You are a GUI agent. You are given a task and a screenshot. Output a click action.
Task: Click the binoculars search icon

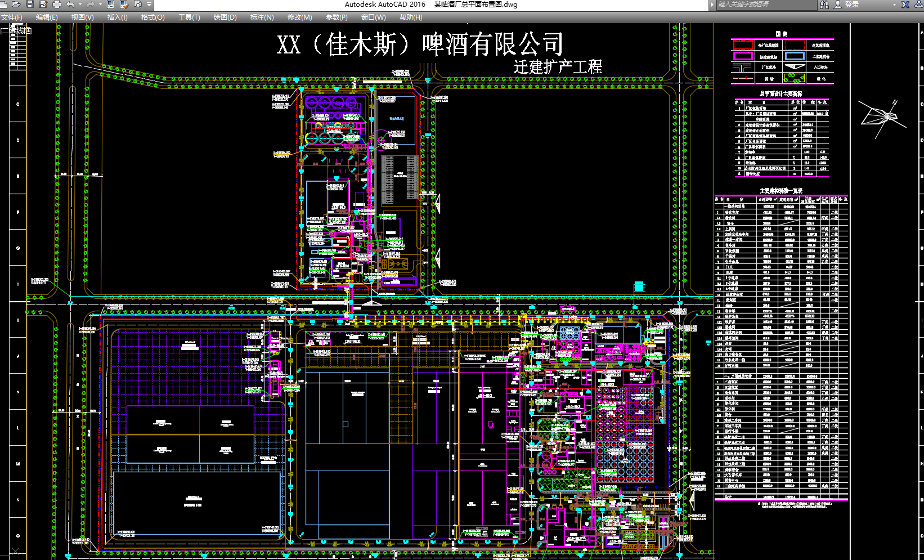pos(824,5)
